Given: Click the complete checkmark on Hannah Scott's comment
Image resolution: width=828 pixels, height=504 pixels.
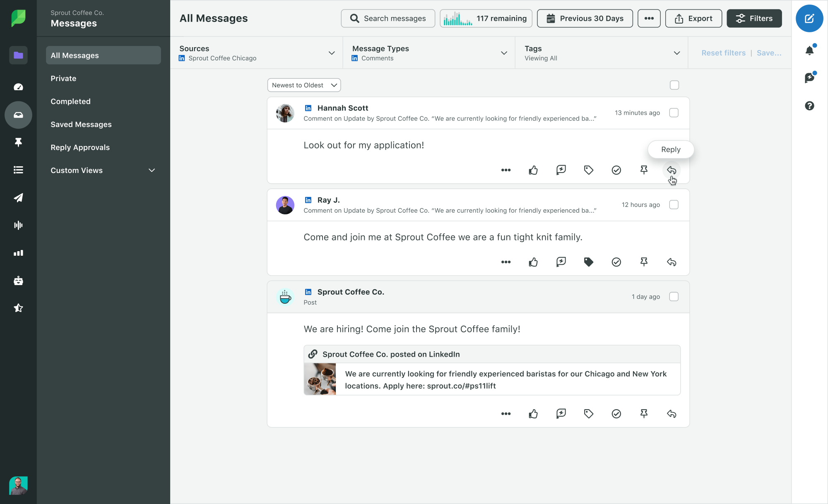Looking at the screenshot, I should point(616,170).
